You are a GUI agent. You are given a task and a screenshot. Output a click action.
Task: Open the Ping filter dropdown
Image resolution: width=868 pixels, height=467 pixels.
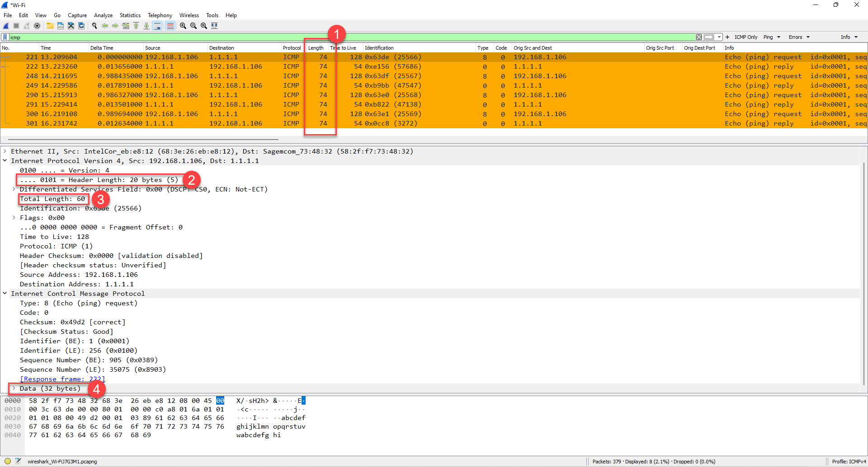[x=772, y=37]
